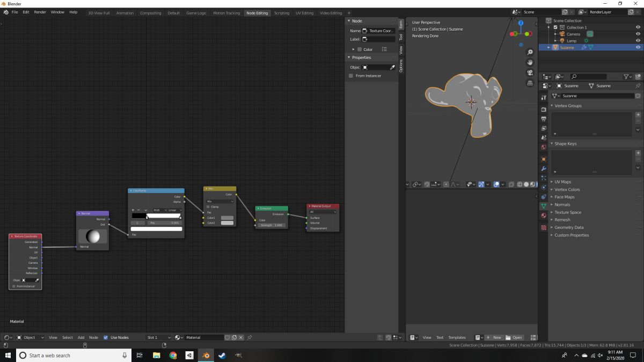
Task: Toggle camera view icon in viewport
Action: pyautogui.click(x=530, y=72)
